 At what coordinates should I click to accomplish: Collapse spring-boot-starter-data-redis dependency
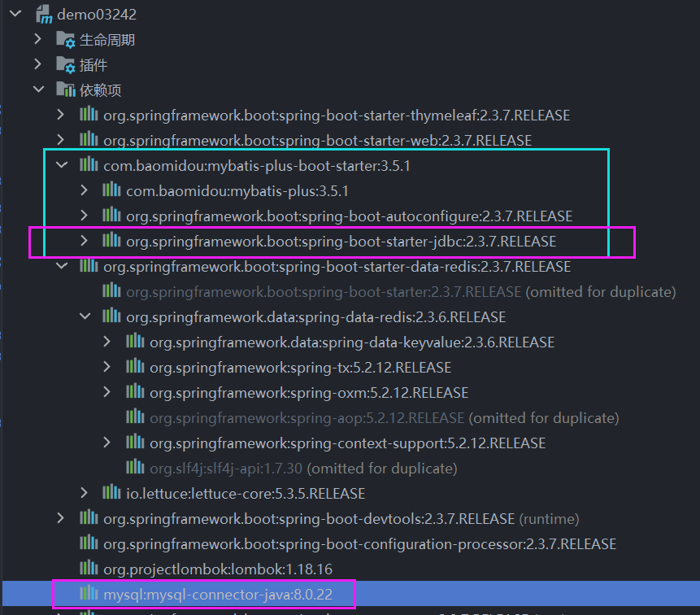(62, 266)
